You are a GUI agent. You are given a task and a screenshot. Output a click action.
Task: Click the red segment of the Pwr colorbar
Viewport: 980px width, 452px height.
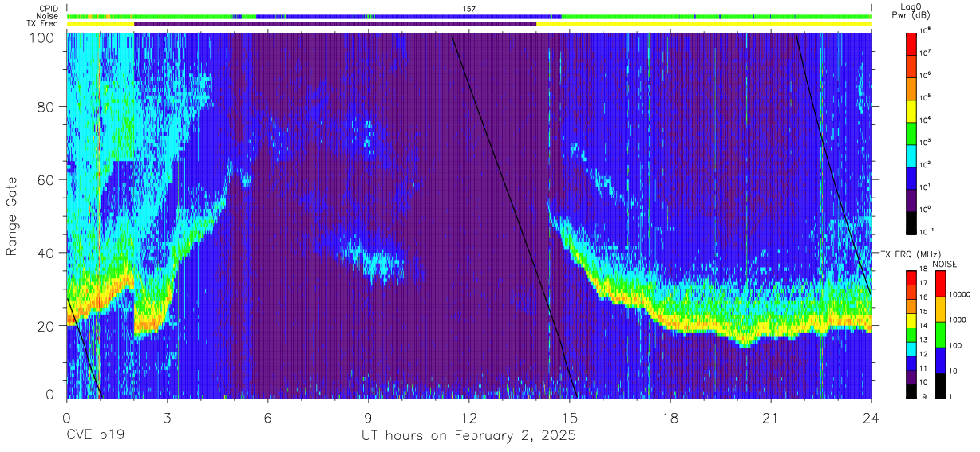coord(911,44)
